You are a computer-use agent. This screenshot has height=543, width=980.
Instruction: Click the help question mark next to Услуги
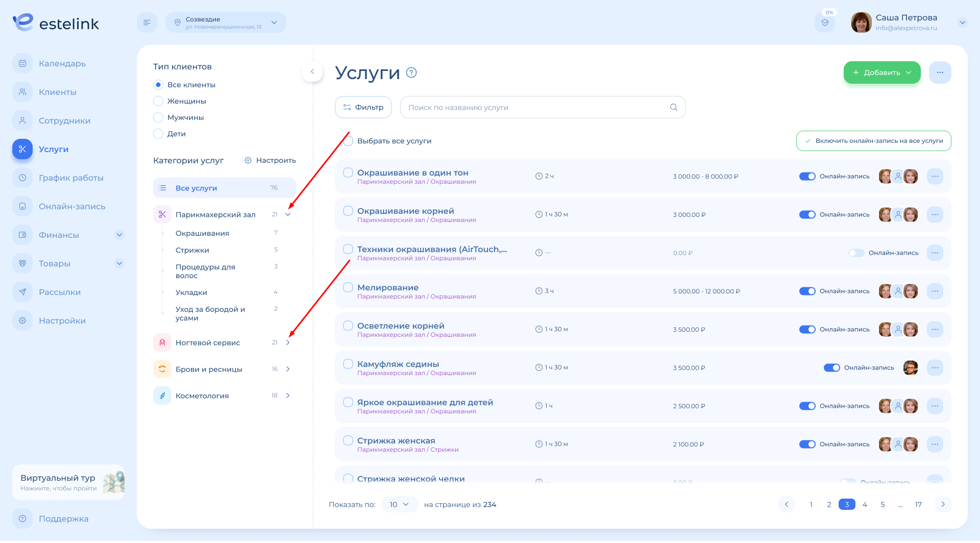pos(411,72)
